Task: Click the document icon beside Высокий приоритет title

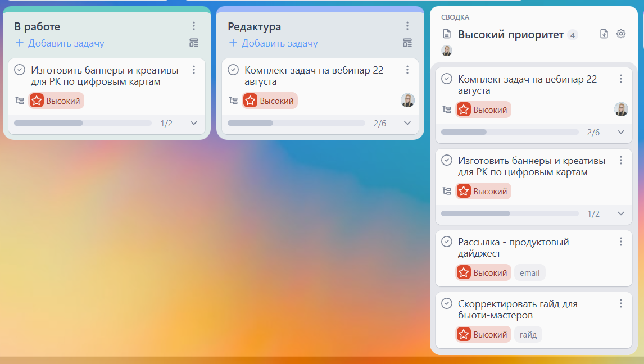Action: 446,34
